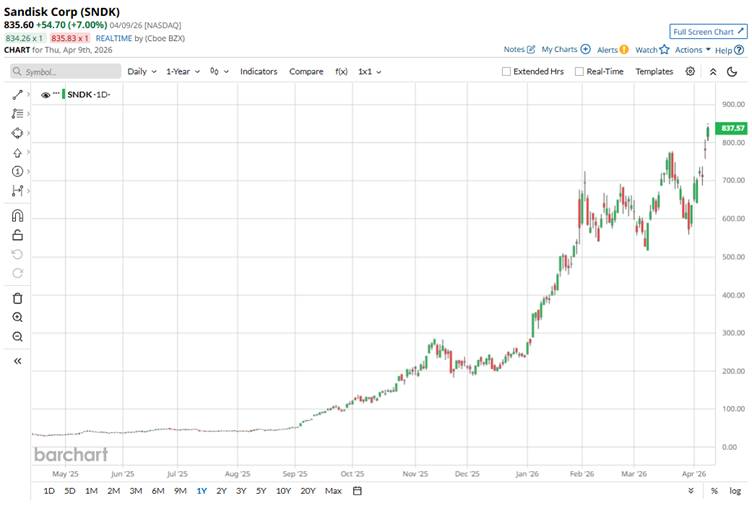
Task: Enable the Extended Hrs checkbox
Action: coord(506,72)
